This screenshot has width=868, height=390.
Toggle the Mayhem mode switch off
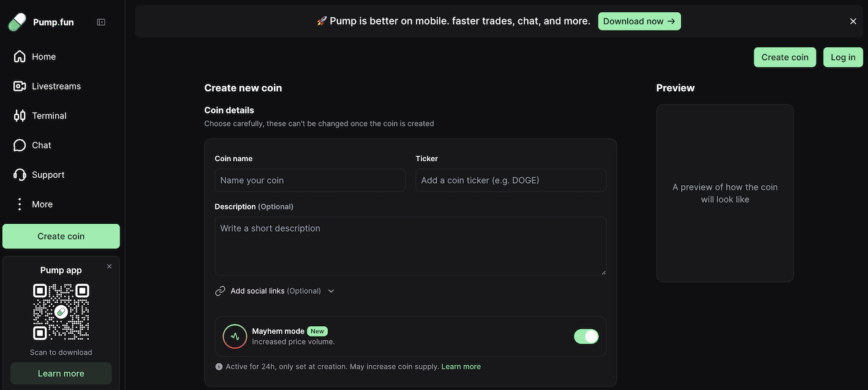tap(586, 336)
